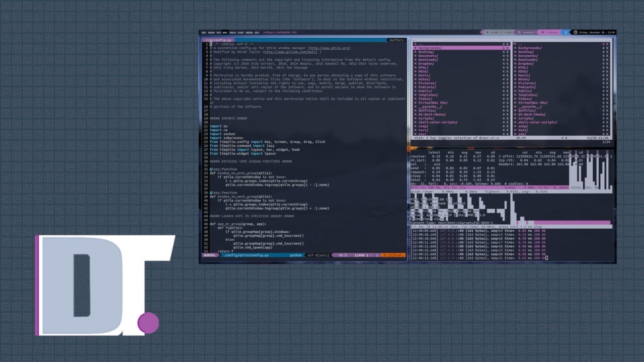The height and width of the screenshot is (362, 644).
Task: Click 'def window_to_prev_group(qtile):' line
Action: pyautogui.click(x=242, y=173)
